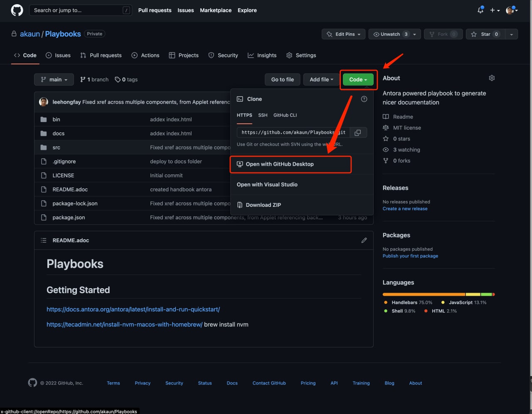
Task: Click the bin folder icon
Action: pyautogui.click(x=44, y=120)
